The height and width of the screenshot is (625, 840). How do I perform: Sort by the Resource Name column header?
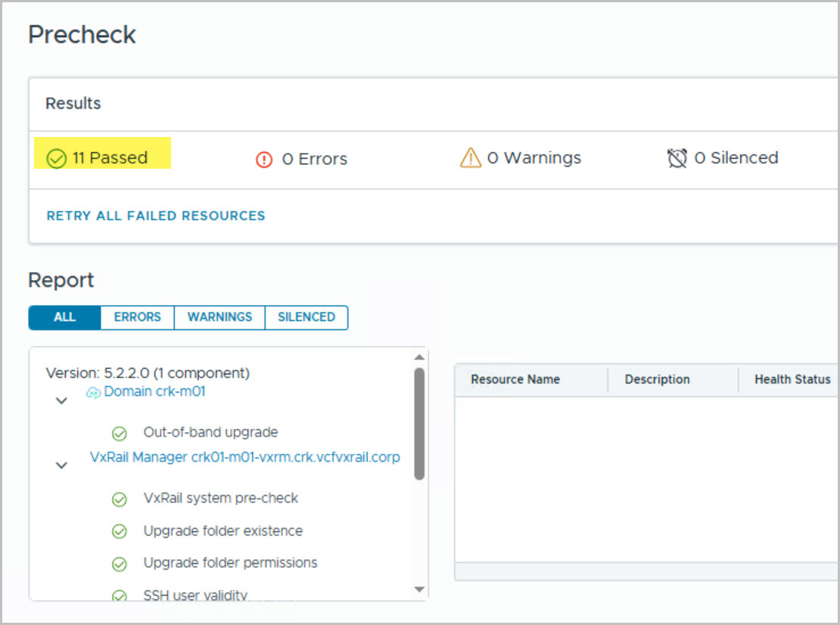click(x=515, y=380)
